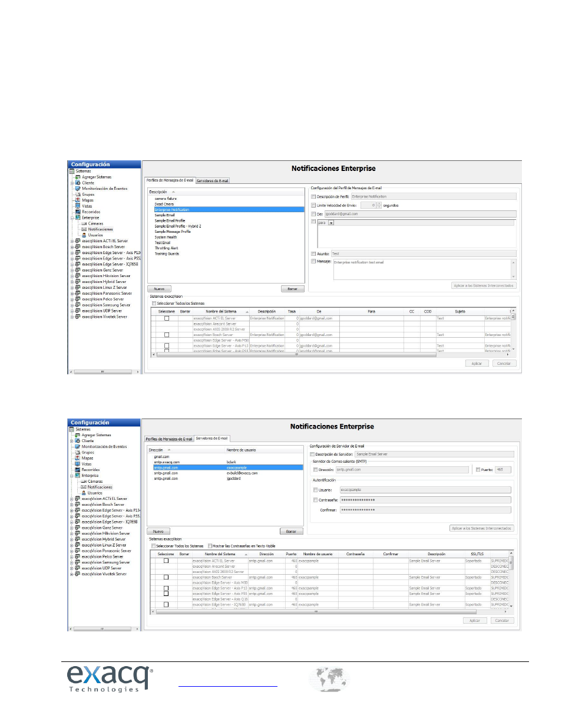Click Notificaciones envelope icon in E-mail profiles window
The image size is (562, 728).
(x=84, y=229)
